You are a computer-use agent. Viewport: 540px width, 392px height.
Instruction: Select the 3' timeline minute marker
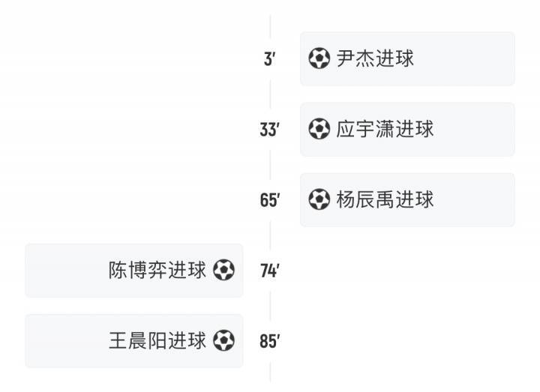coord(270,59)
